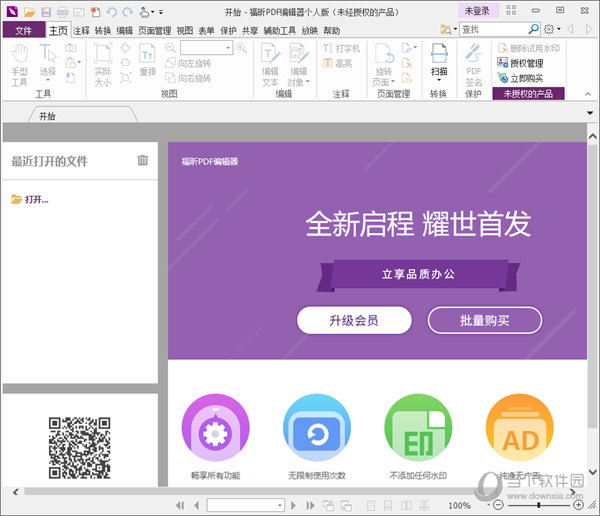Switch to the Protect (保护) ribbon tab
This screenshot has width=600, height=516.
point(228,31)
